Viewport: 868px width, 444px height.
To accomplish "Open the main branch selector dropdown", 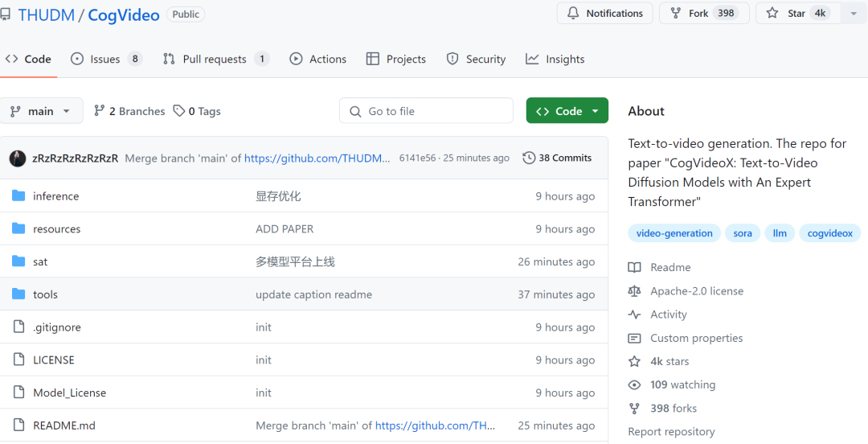I will click(x=41, y=111).
